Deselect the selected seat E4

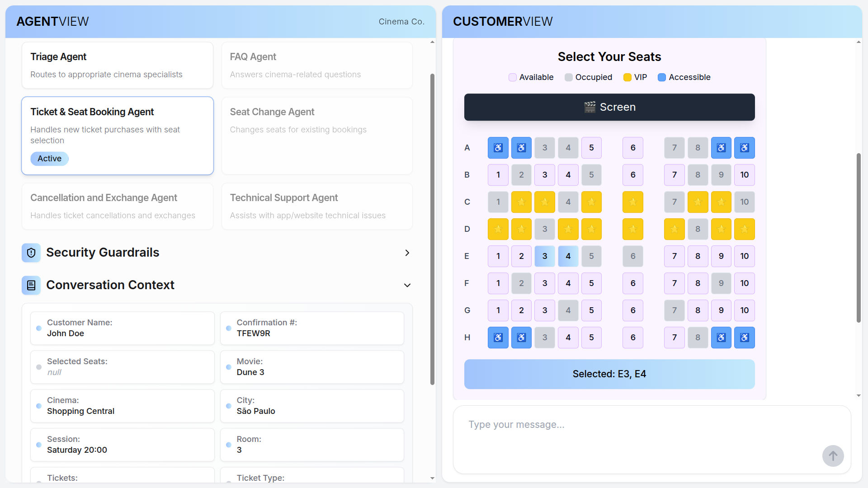[x=568, y=256]
